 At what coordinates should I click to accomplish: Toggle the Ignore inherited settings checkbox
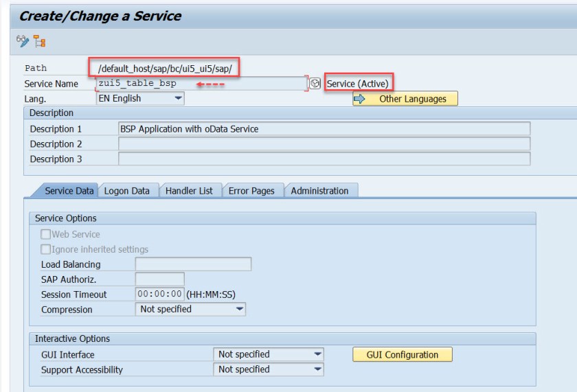pos(46,249)
